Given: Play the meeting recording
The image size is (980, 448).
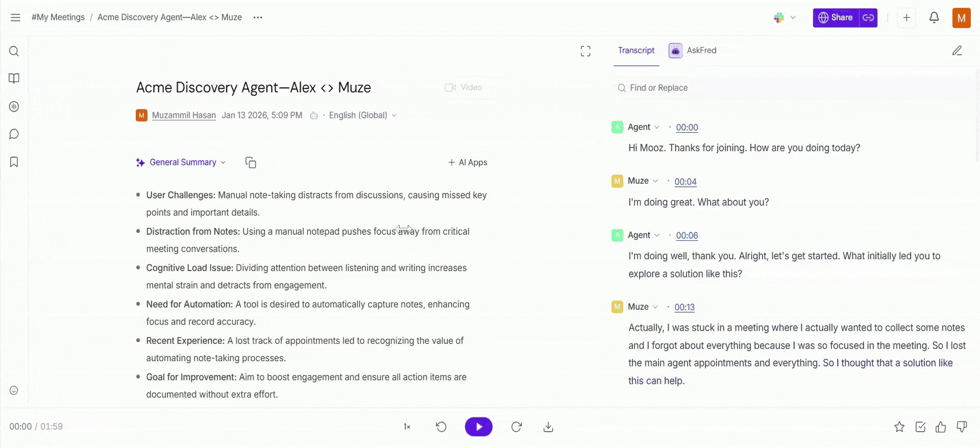Looking at the screenshot, I should pos(479,427).
